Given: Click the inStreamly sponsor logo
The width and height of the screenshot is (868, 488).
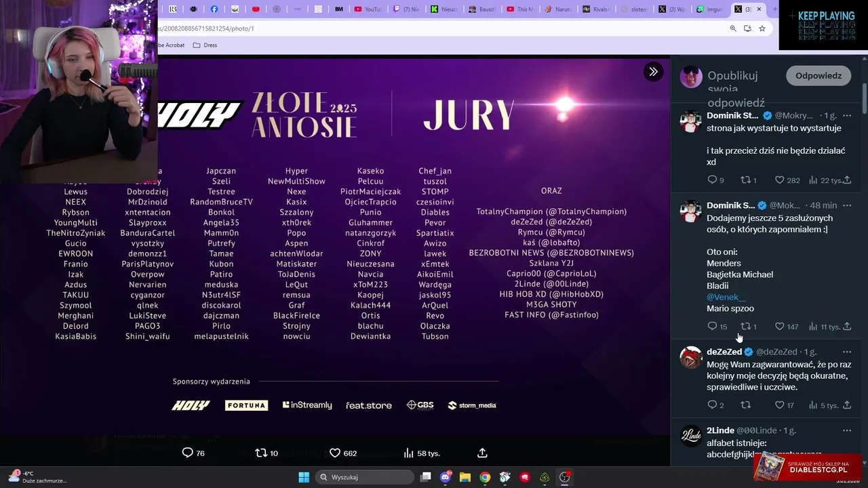Looking at the screenshot, I should [x=307, y=405].
